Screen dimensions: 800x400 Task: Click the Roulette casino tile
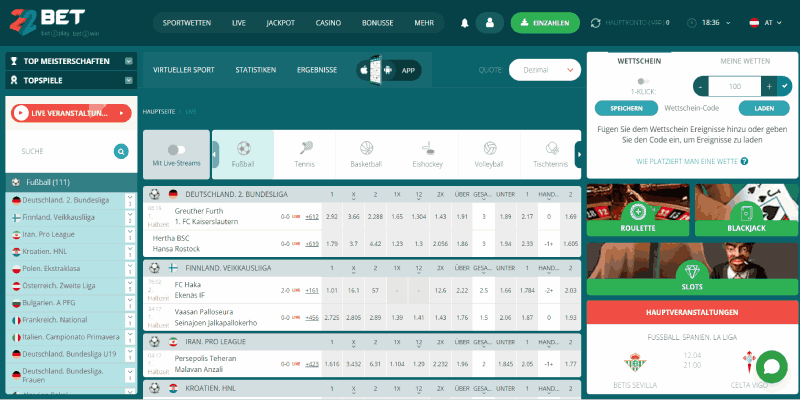pos(638,210)
